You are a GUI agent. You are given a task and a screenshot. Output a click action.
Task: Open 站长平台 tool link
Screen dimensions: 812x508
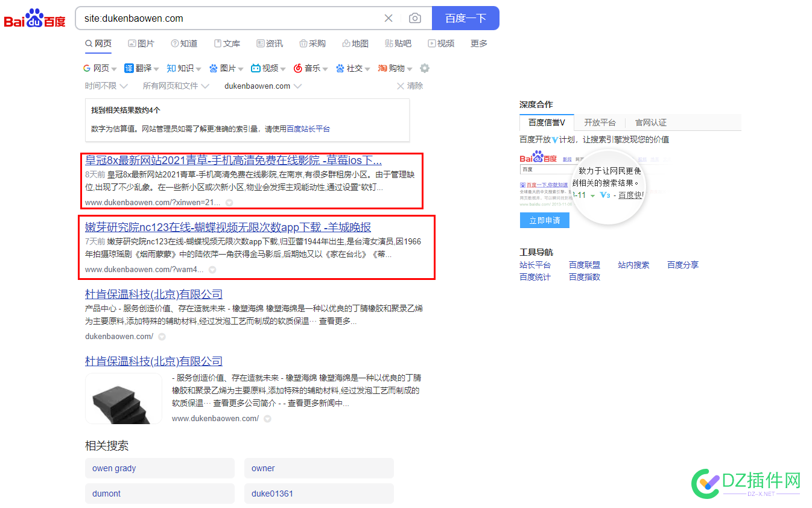click(535, 265)
